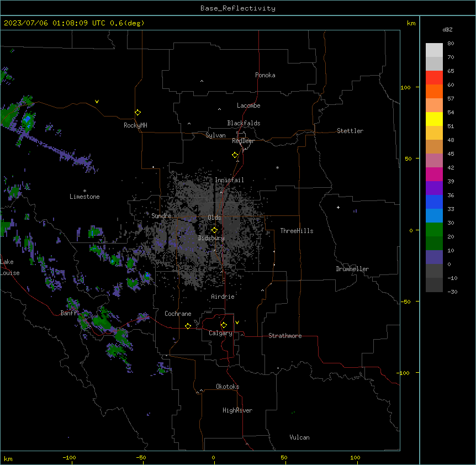Click the RockyMH label

coord(135,125)
